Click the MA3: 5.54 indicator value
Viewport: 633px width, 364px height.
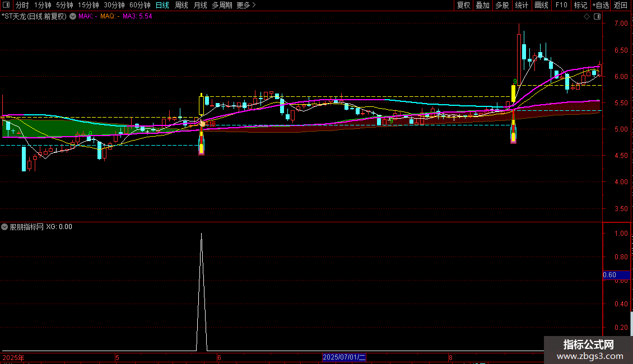point(137,17)
